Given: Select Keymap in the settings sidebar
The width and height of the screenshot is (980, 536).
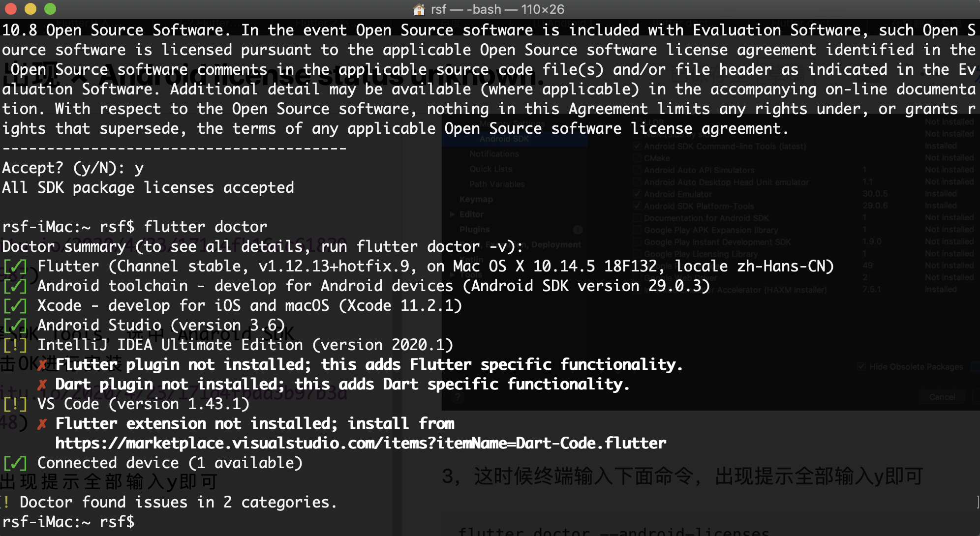Looking at the screenshot, I should (476, 199).
